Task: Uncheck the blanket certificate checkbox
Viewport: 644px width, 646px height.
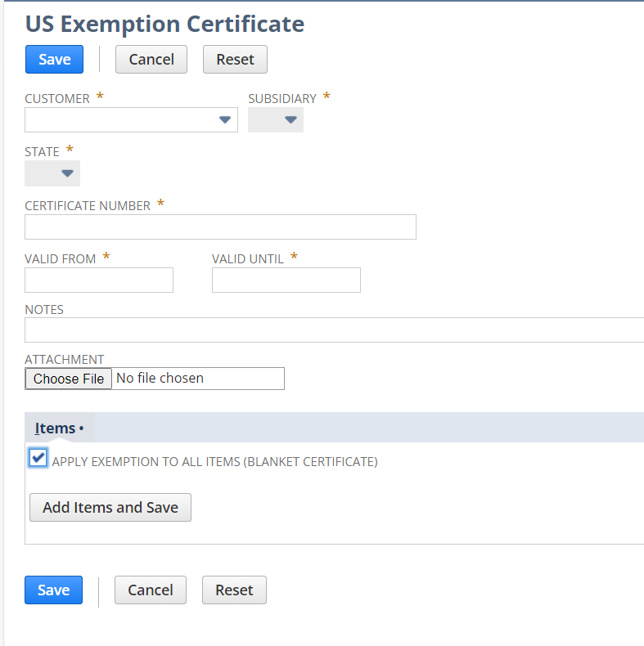Action: [38, 458]
